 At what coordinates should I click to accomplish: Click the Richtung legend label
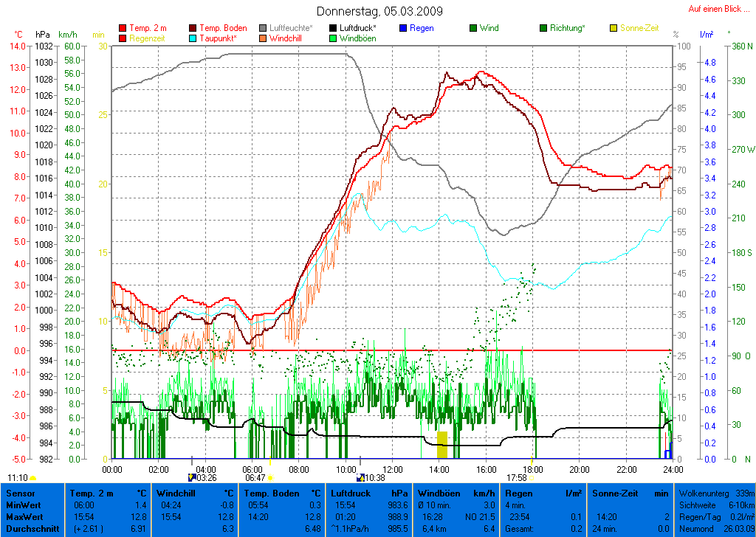[567, 28]
